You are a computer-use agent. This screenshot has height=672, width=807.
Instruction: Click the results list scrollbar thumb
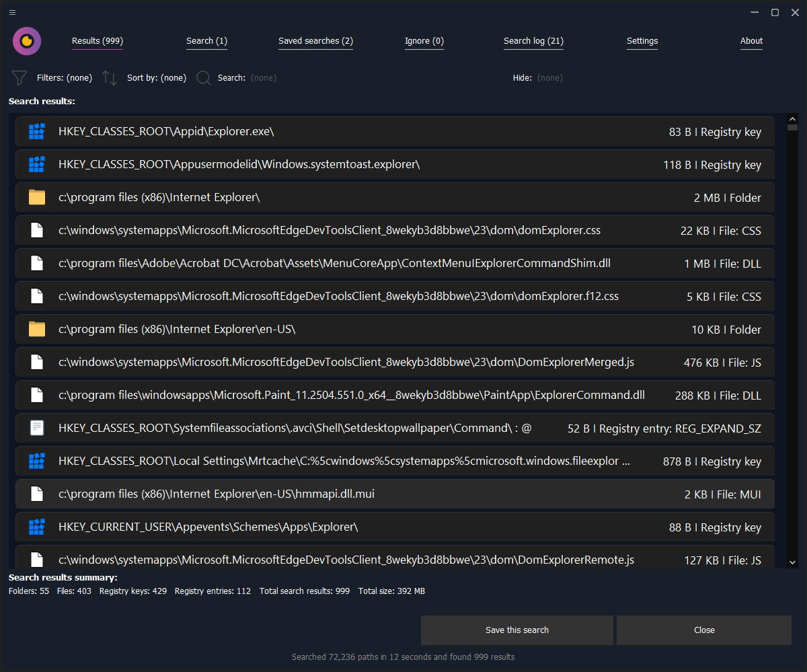[792, 127]
